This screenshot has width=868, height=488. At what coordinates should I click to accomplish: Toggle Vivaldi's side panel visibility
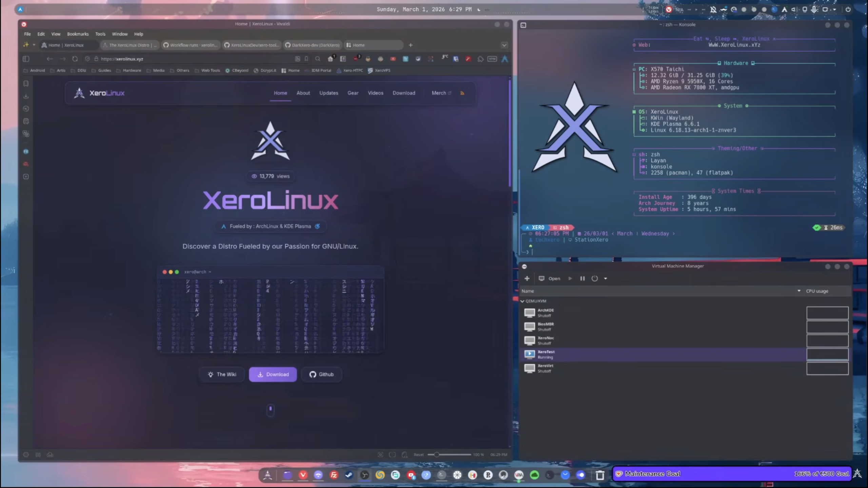(x=26, y=59)
